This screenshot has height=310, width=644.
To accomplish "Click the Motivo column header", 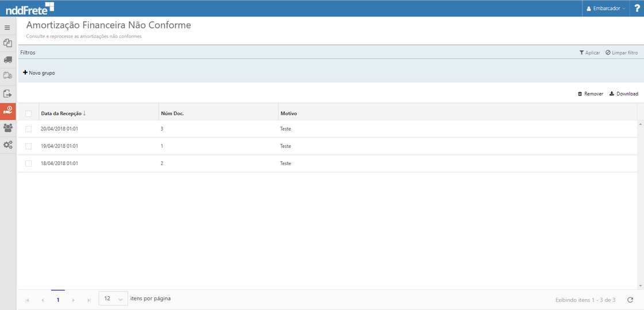I will (x=289, y=113).
